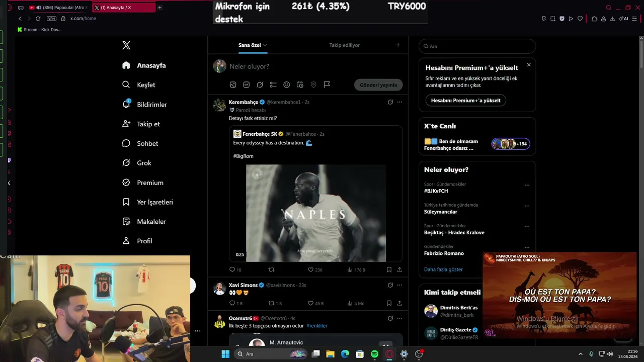Open emoji picker in composer

[287, 85]
